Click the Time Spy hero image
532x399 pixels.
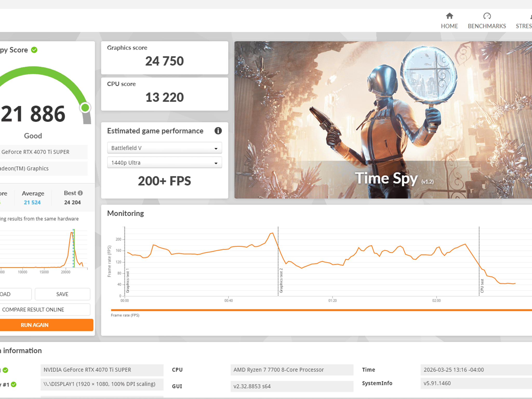tap(383, 120)
